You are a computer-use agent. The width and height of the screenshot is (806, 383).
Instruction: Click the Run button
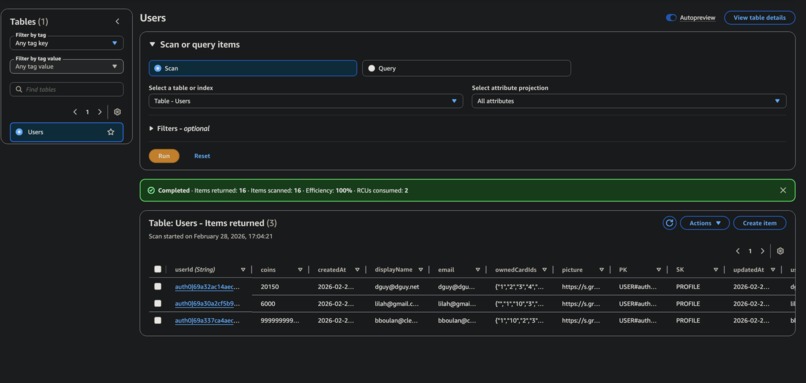click(x=164, y=156)
